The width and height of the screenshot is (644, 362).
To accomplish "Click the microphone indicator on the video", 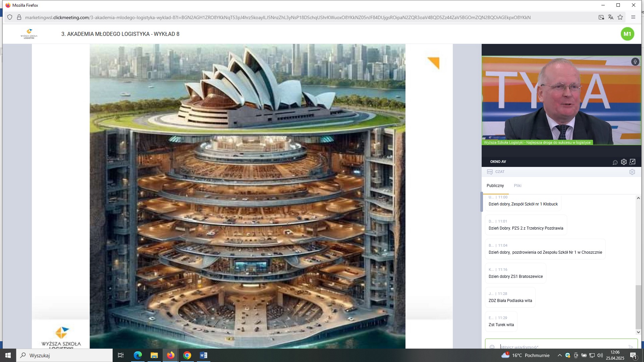I will (635, 62).
